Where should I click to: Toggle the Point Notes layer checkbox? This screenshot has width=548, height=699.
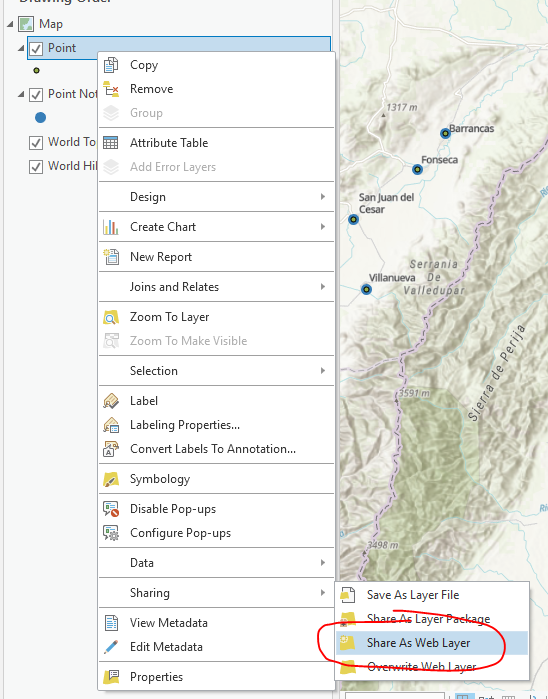[x=36, y=95]
